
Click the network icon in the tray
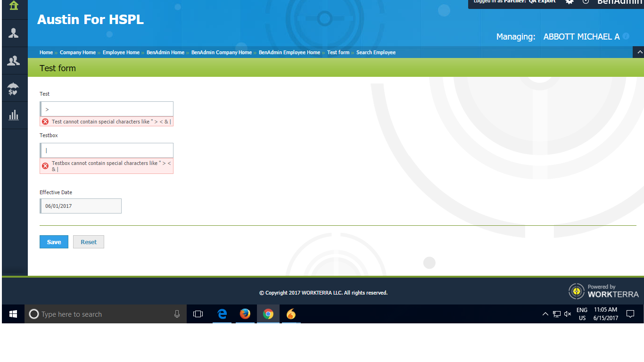557,314
